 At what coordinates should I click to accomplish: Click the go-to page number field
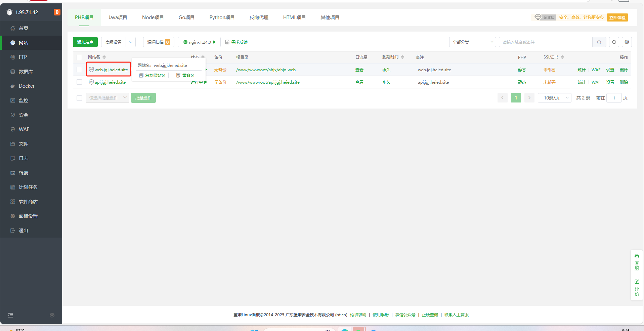614,98
